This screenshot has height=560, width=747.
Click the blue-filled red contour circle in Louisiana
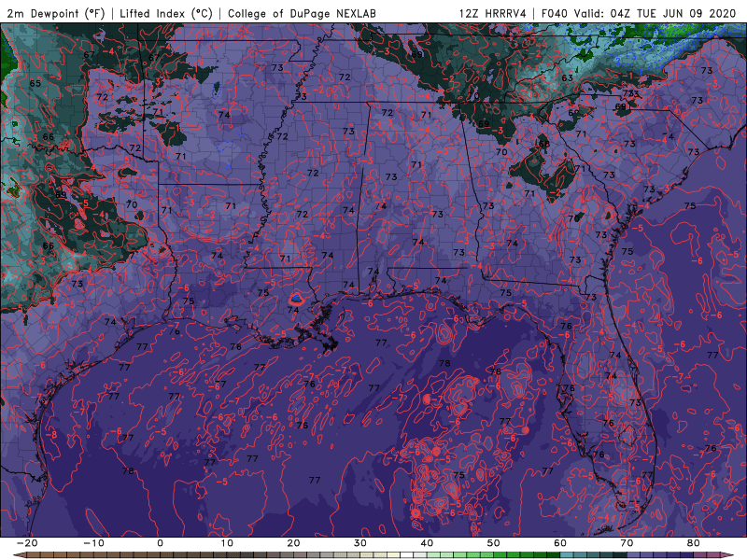coord(296,299)
